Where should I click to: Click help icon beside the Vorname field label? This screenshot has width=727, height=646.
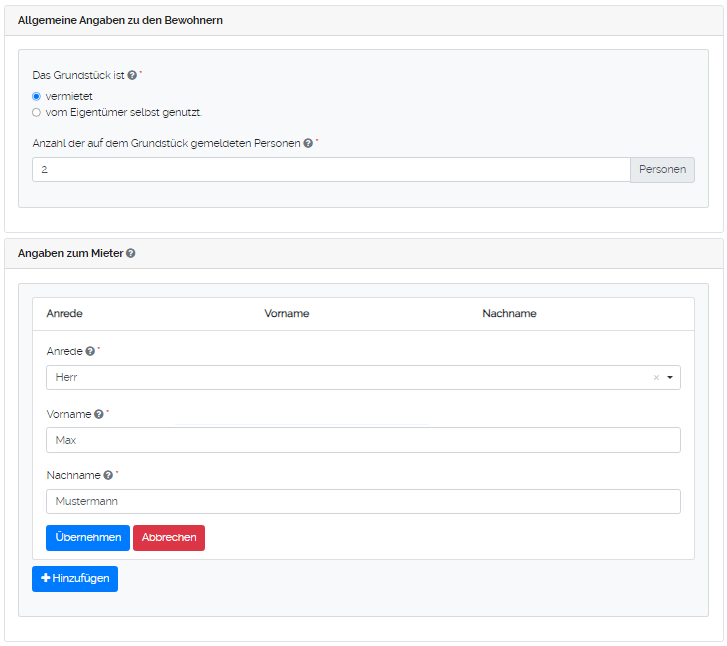click(x=99, y=414)
